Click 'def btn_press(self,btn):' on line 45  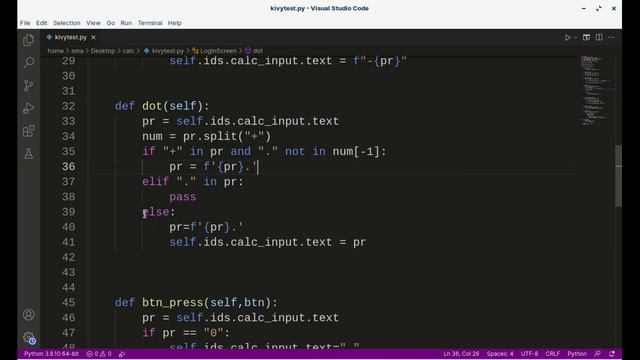(196, 302)
